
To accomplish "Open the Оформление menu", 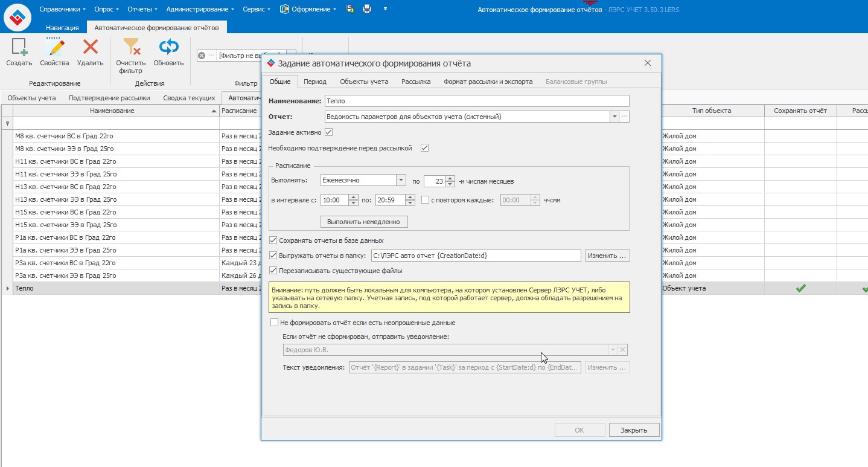I will point(309,9).
